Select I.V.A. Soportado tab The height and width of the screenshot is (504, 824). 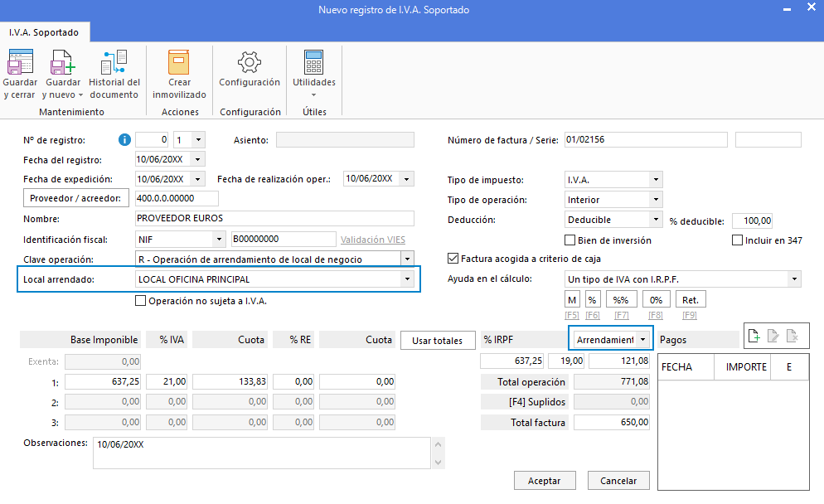click(44, 32)
